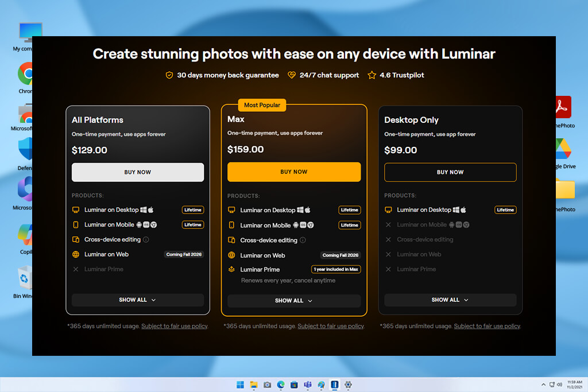588x392 pixels.
Task: Launch Microsoft Edge from the taskbar
Action: [280, 385]
